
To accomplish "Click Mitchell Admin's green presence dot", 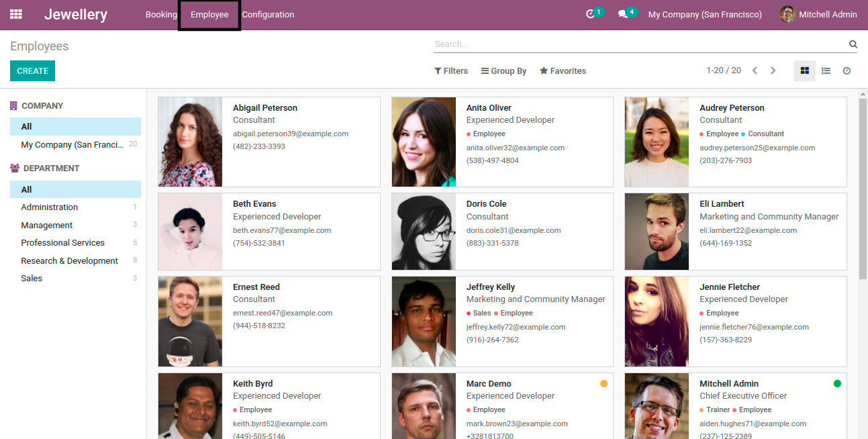I will [x=837, y=383].
